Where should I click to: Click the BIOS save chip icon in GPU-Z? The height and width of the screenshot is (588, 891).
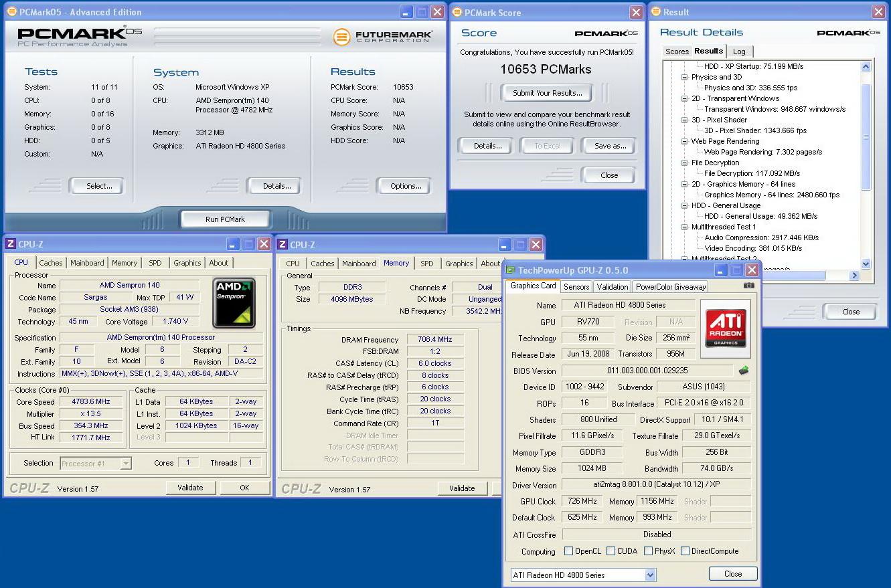pos(743,370)
